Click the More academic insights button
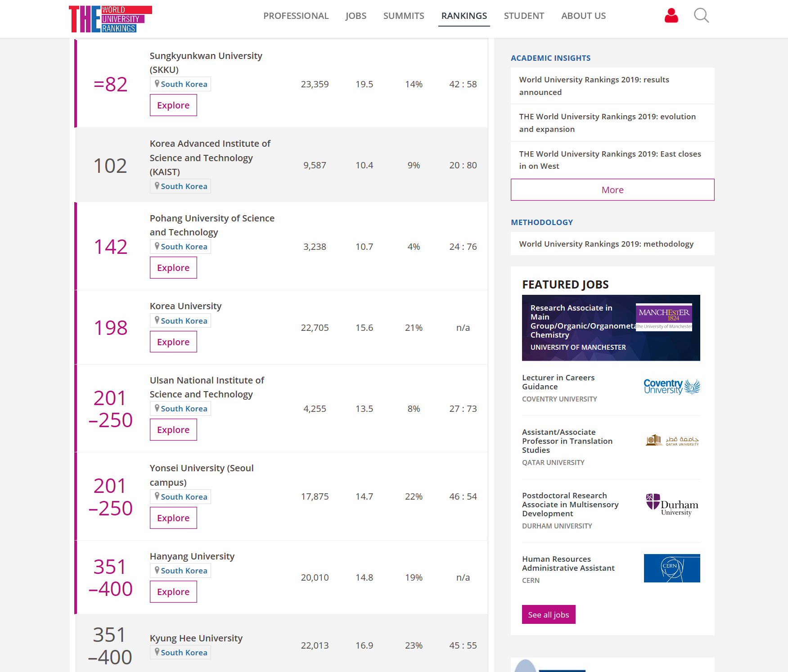The height and width of the screenshot is (672, 788). (x=612, y=190)
